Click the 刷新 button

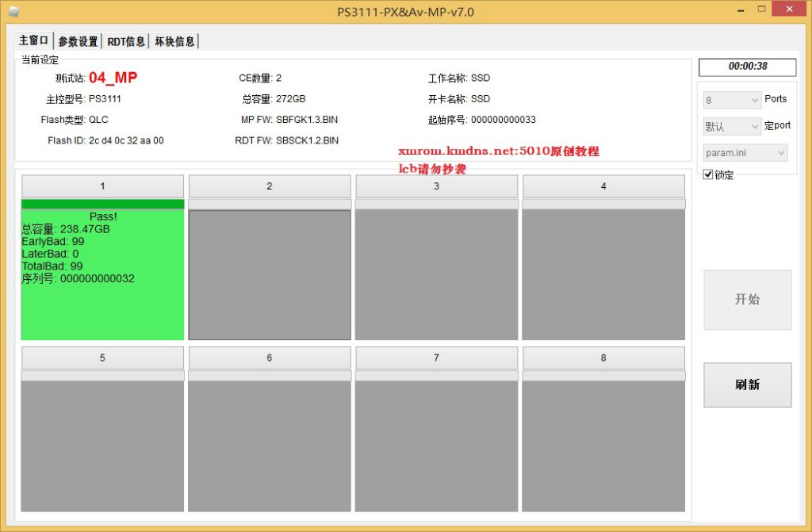747,385
